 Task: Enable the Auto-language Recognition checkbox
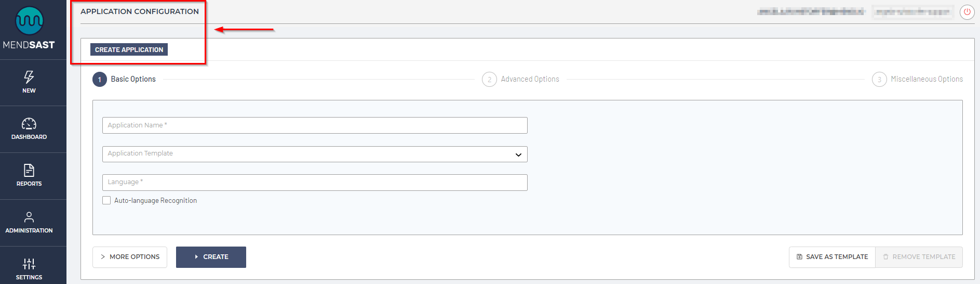pyautogui.click(x=106, y=200)
